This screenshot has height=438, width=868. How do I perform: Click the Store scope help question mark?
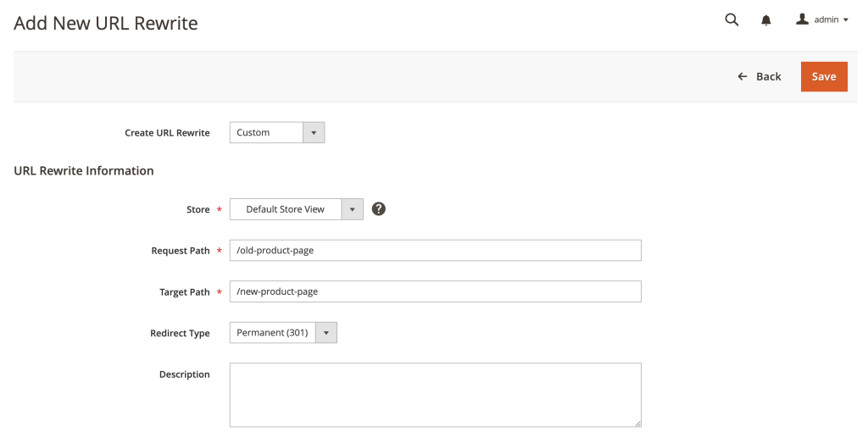pyautogui.click(x=379, y=208)
